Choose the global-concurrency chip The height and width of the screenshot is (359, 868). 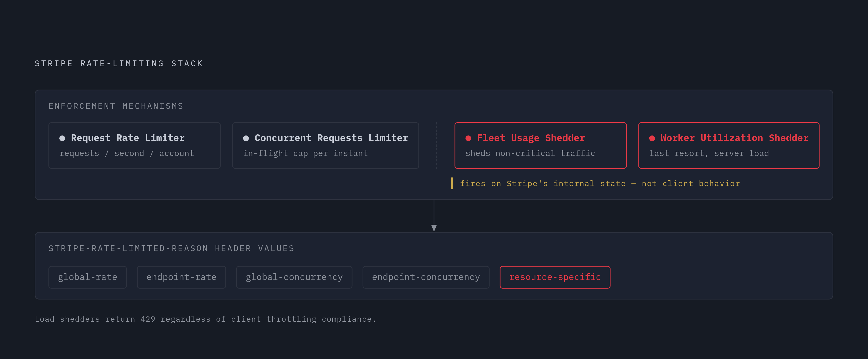coord(294,277)
